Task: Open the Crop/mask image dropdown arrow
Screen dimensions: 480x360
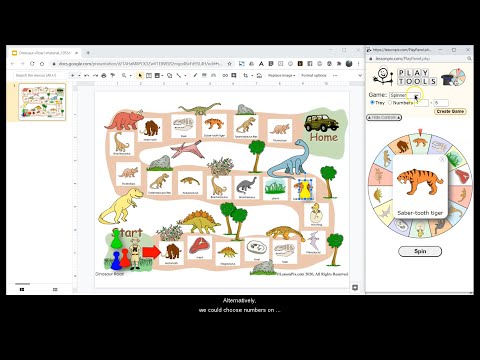Action: coord(252,76)
